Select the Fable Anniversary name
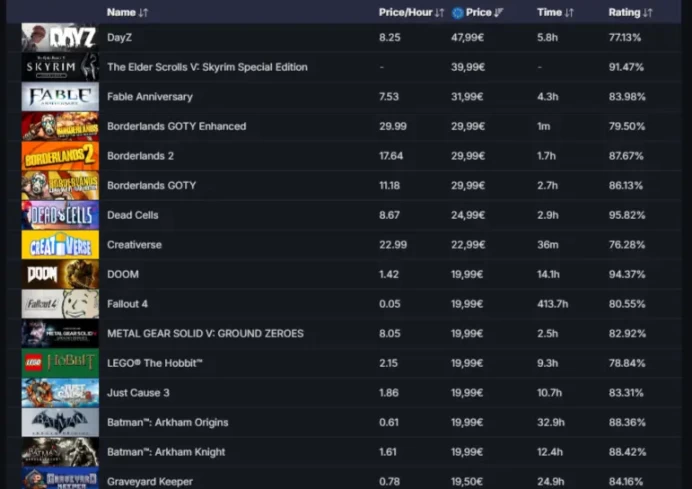692x489 pixels. tap(150, 97)
